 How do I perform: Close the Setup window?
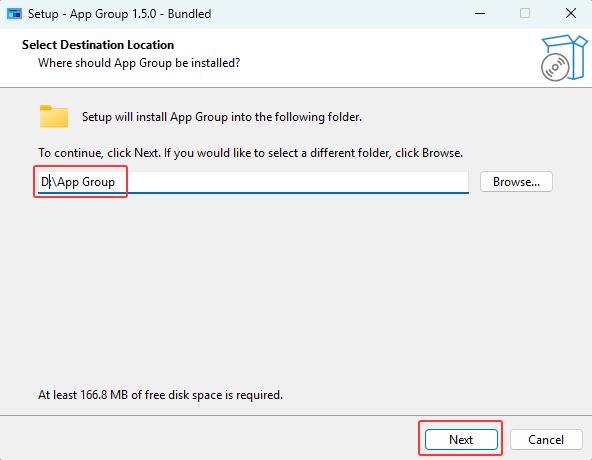tap(570, 14)
